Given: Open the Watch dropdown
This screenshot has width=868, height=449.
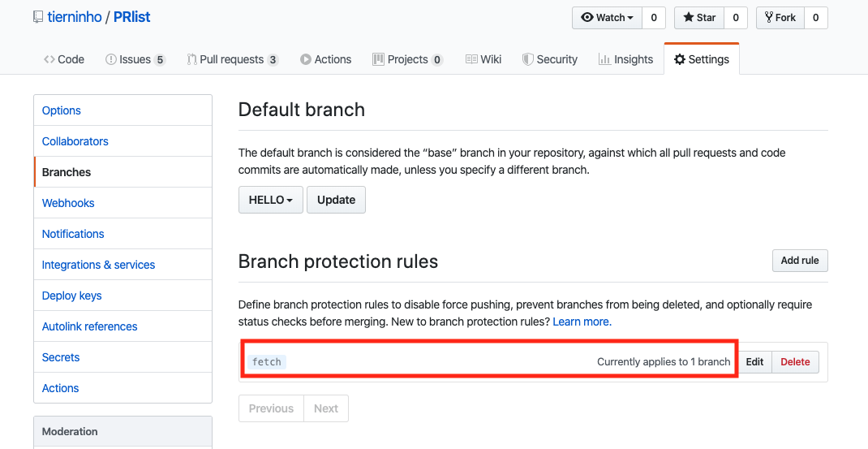Looking at the screenshot, I should 607,18.
